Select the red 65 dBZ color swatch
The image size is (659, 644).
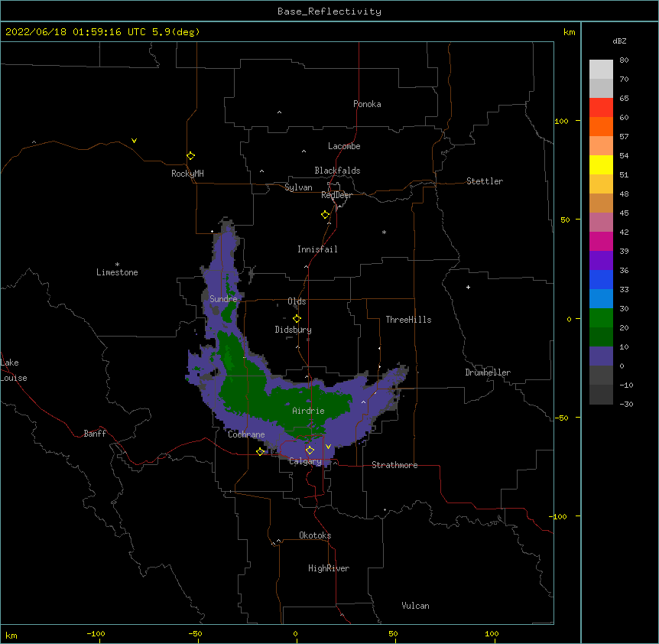click(x=601, y=107)
